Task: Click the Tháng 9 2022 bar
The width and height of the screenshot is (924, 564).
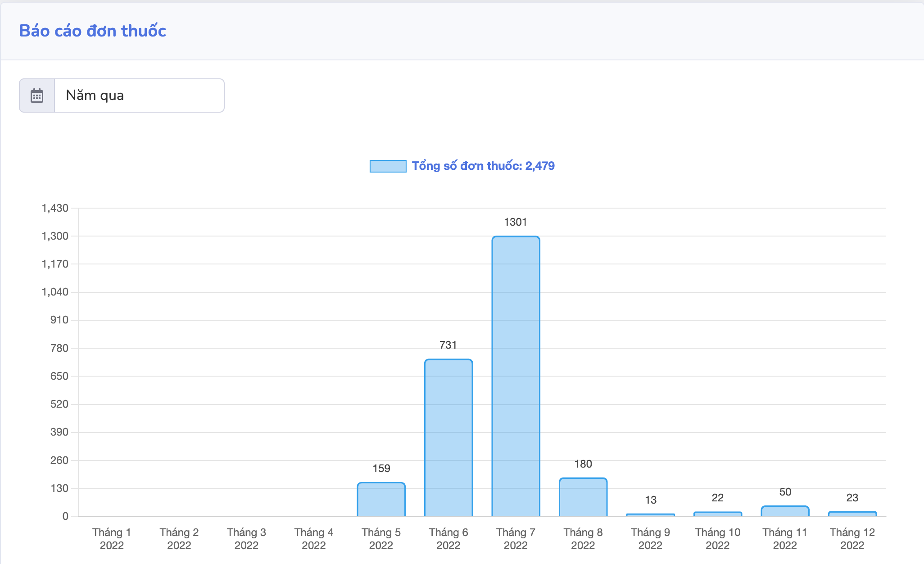Action: 650,515
